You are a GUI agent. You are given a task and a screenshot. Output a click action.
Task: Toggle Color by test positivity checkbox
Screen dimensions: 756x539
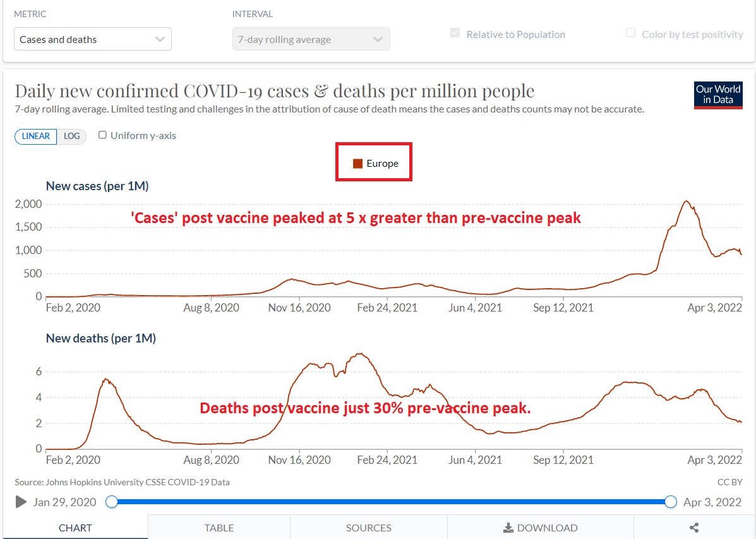tap(630, 33)
